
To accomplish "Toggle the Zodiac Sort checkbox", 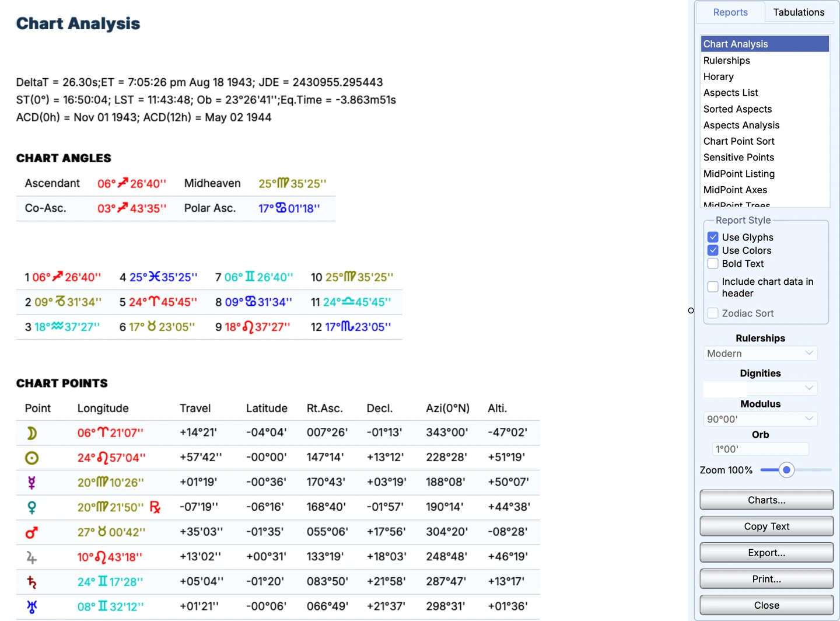I will click(713, 313).
